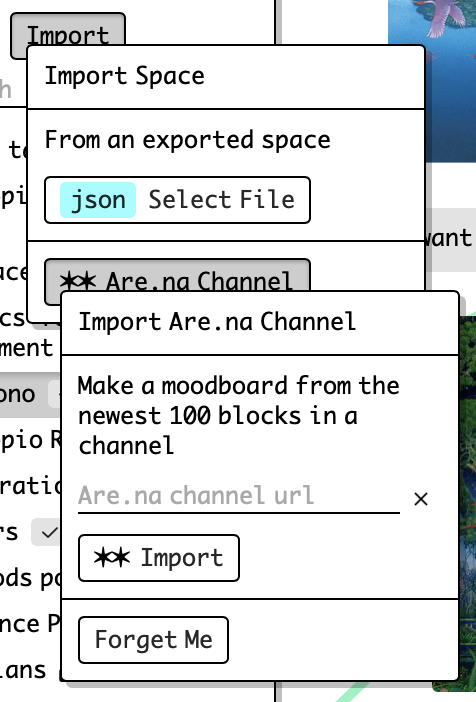Click the Are.na asterisk icon on Import

pos(112,558)
